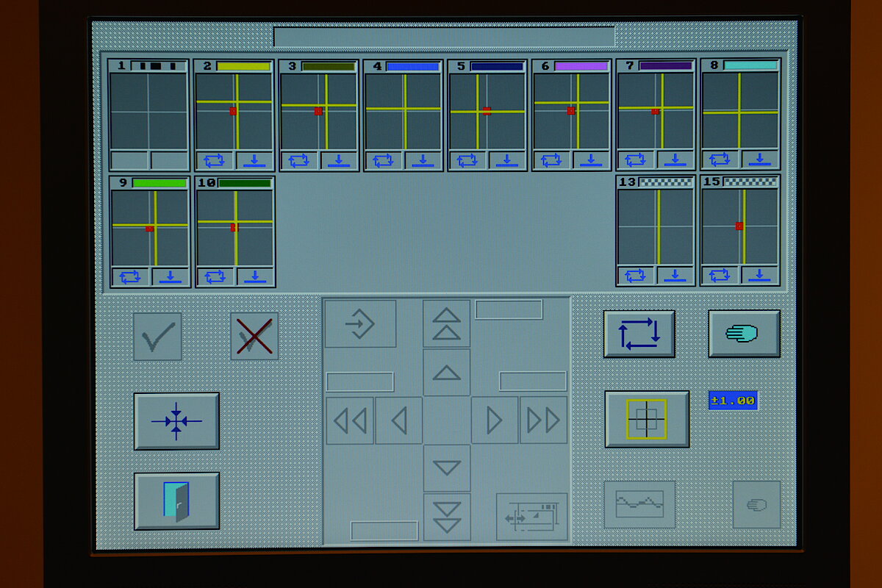Image resolution: width=882 pixels, height=588 pixels.
Task: Click the single down arrow button
Action: point(447,468)
